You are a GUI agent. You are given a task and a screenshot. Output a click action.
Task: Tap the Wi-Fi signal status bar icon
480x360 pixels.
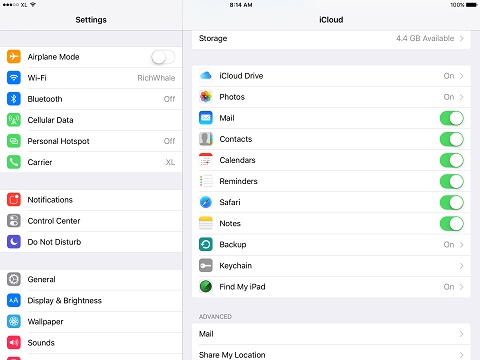[x=33, y=5]
